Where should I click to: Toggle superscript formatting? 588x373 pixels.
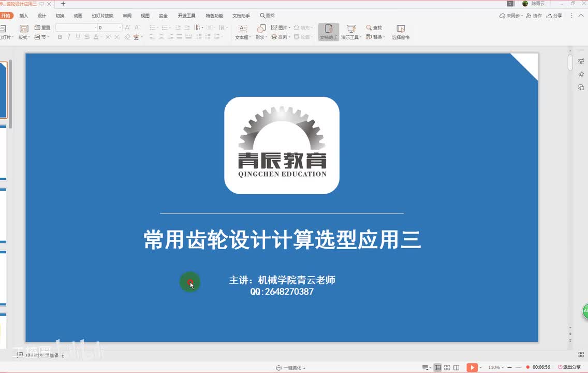(108, 37)
